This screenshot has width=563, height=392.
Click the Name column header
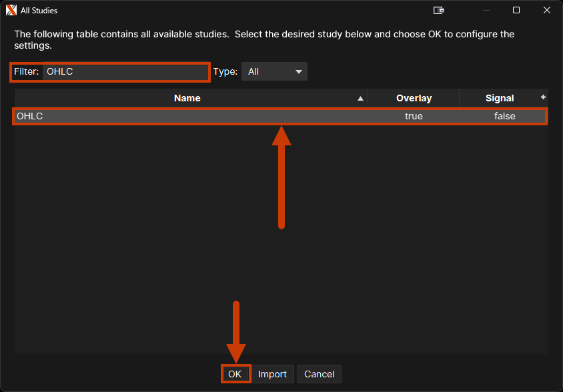click(x=187, y=98)
